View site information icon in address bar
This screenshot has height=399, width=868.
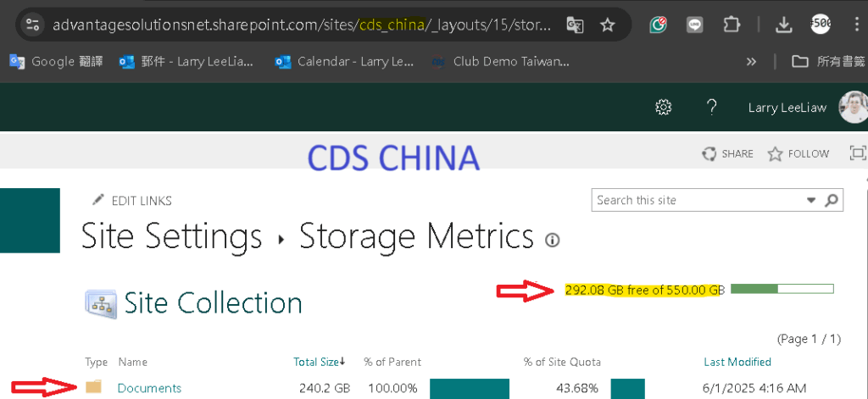(x=33, y=25)
